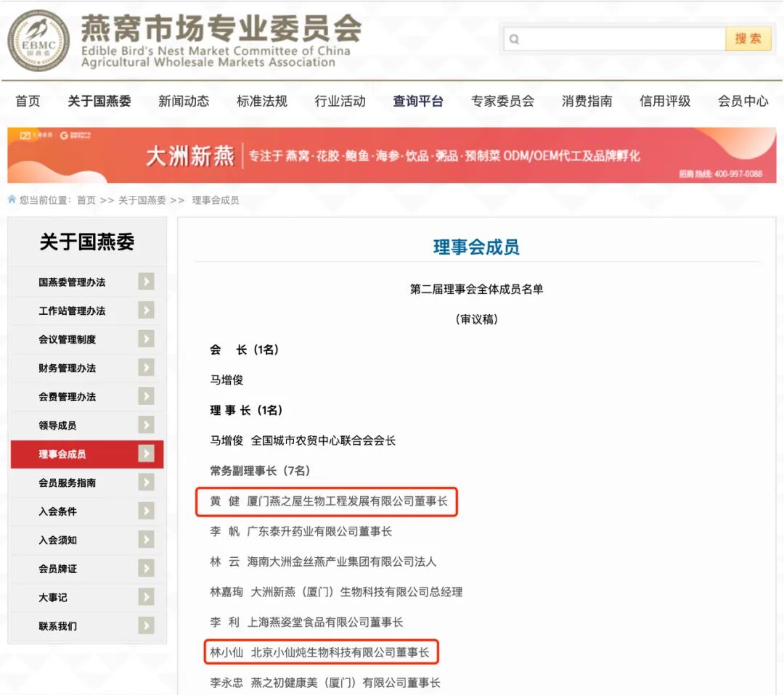
Task: Click the 理事会成员 page heading
Action: point(476,247)
